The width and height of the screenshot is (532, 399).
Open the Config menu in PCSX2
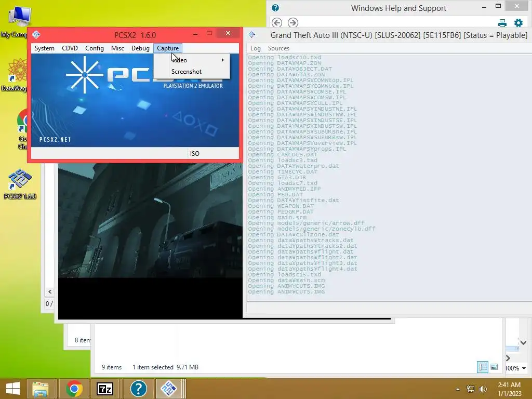coord(95,48)
